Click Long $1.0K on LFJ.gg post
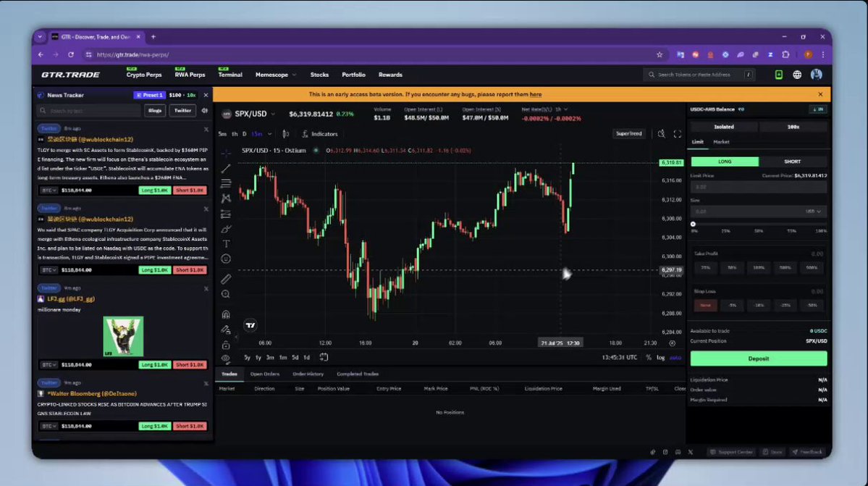The width and height of the screenshot is (868, 486). click(154, 365)
